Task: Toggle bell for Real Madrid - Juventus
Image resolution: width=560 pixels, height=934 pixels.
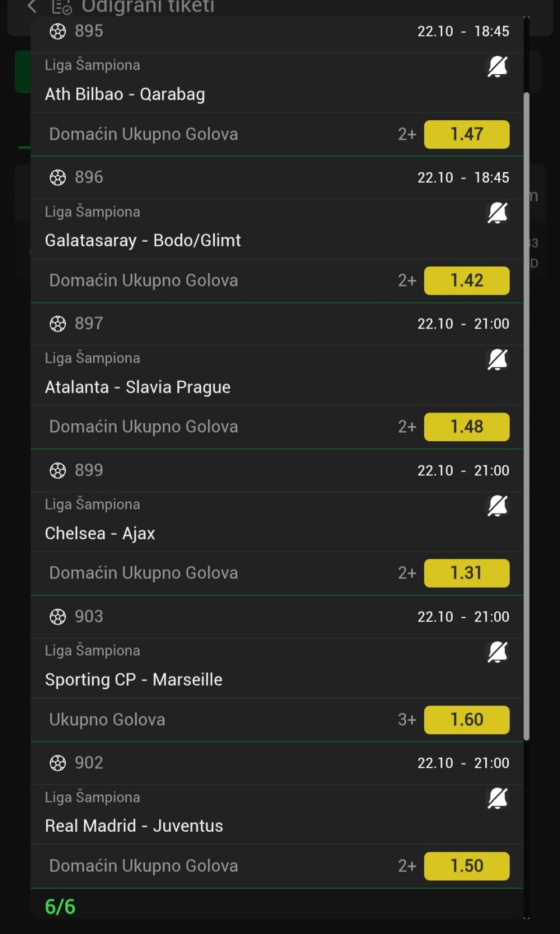Action: point(497,798)
